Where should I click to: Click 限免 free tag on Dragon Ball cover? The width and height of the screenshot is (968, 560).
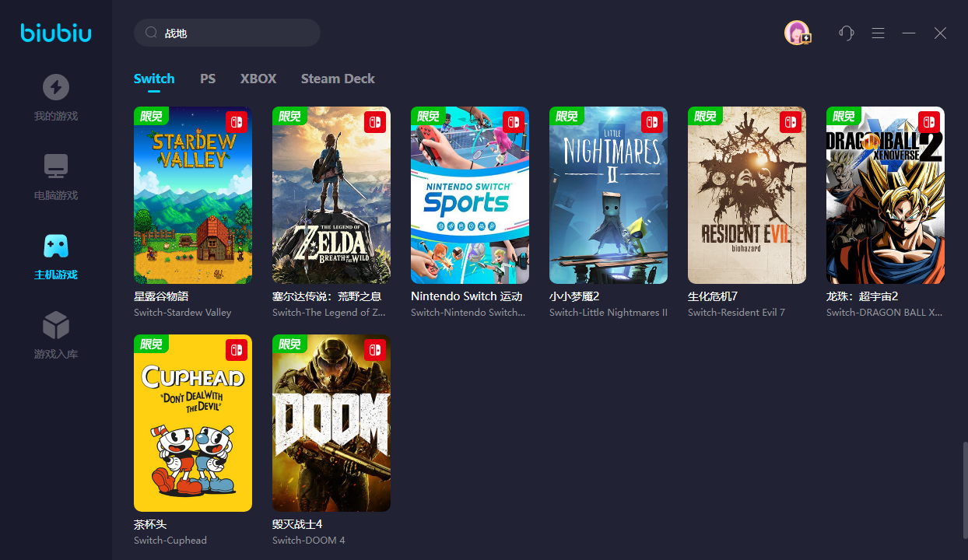[x=843, y=116]
